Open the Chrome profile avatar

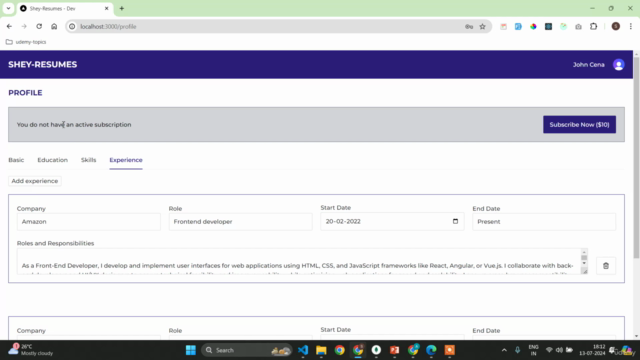[616, 27]
